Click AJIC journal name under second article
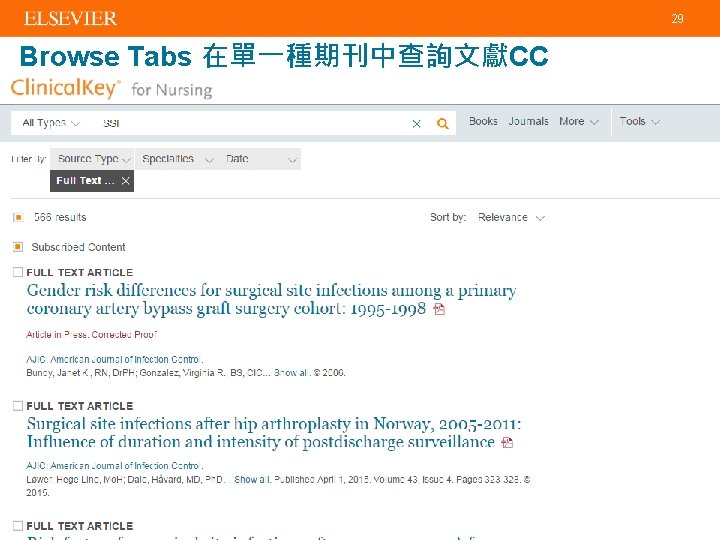The image size is (720, 540). point(115,466)
